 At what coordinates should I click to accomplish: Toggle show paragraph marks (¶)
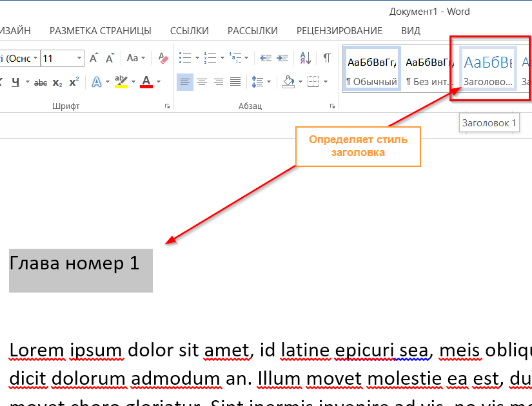click(x=328, y=58)
